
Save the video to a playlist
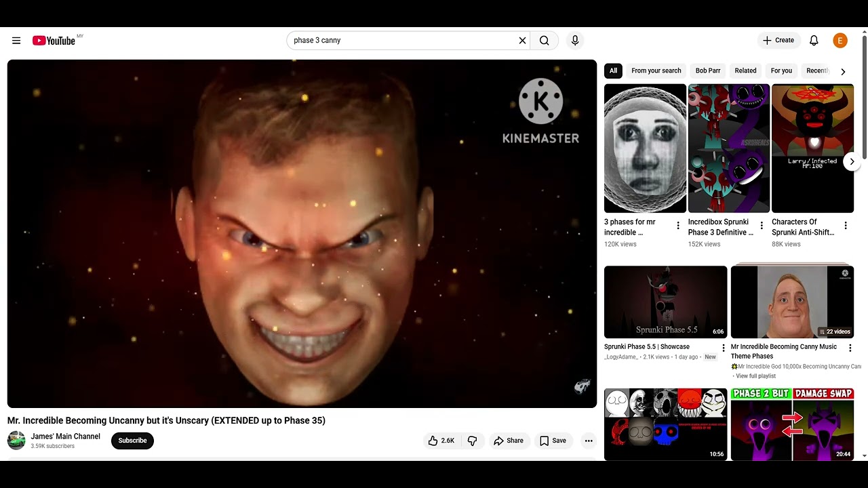tap(553, 441)
